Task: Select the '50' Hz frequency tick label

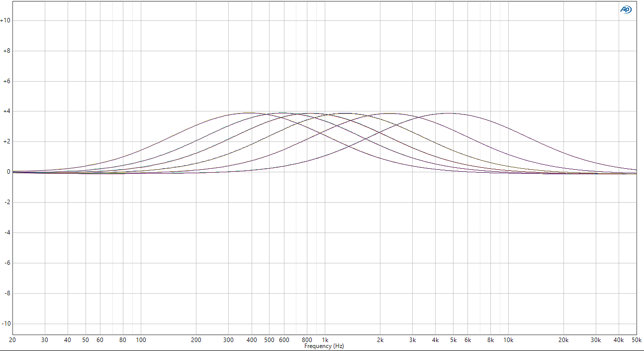Action: (86, 340)
